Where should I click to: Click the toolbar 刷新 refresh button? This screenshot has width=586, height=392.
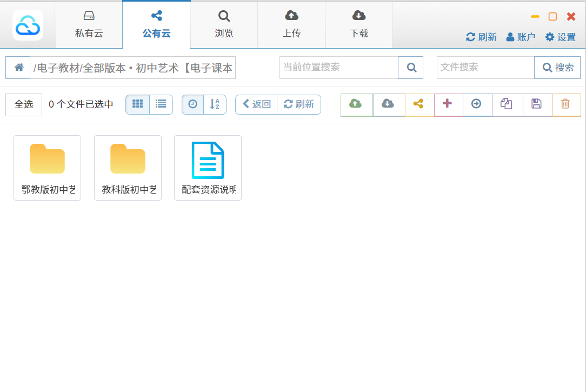pos(299,104)
